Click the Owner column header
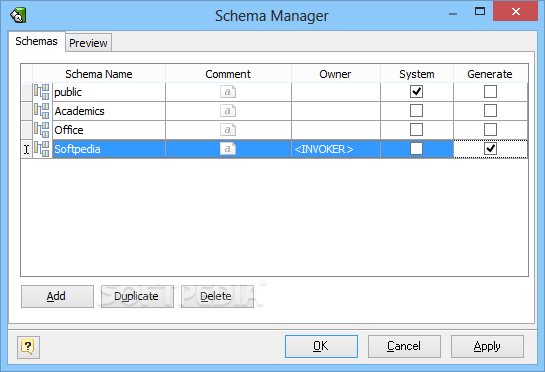Image resolution: width=545 pixels, height=372 pixels. (x=335, y=74)
